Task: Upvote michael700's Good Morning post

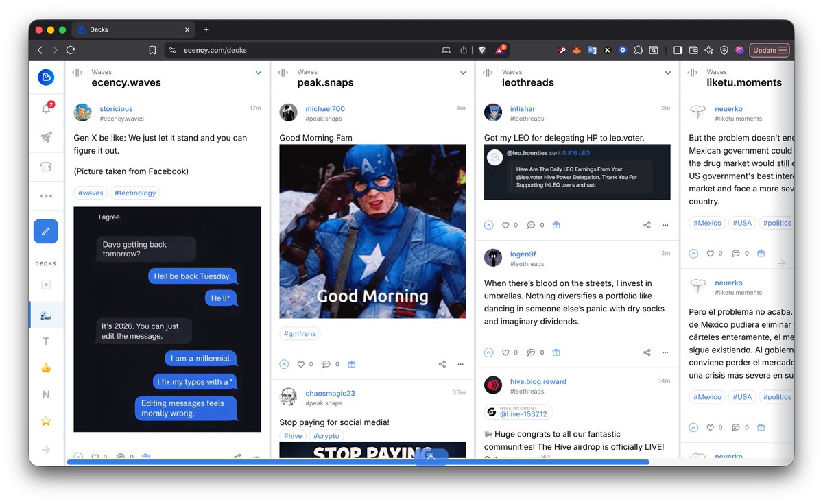Action: click(x=284, y=364)
